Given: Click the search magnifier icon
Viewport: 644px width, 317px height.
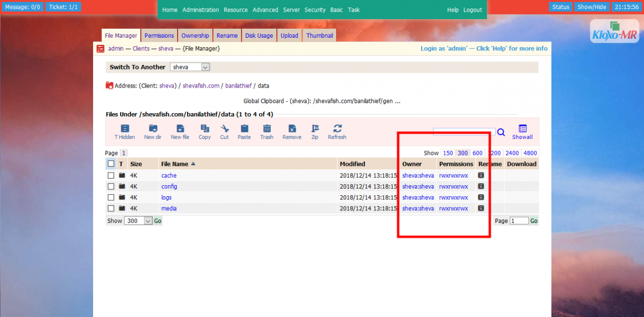Looking at the screenshot, I should click(501, 132).
